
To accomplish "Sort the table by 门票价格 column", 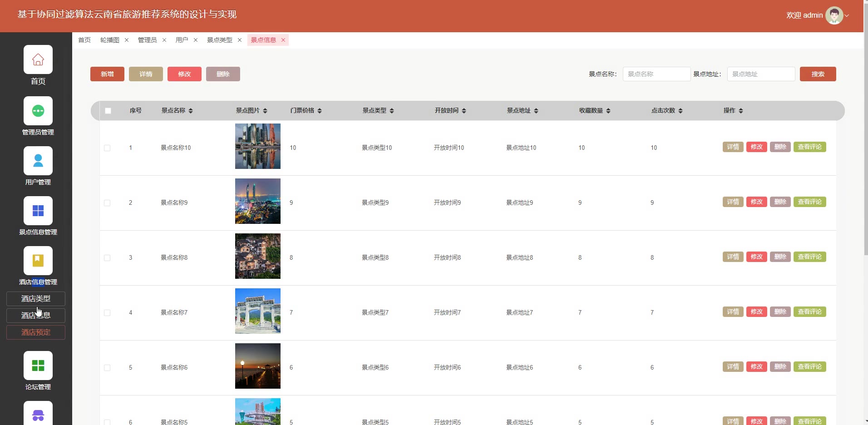I will point(320,111).
